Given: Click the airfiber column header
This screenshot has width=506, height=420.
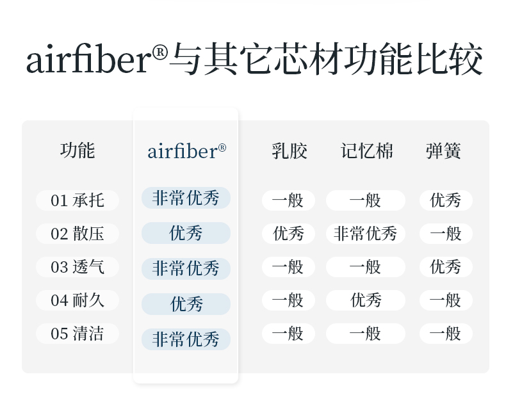Looking at the screenshot, I should point(186,151).
